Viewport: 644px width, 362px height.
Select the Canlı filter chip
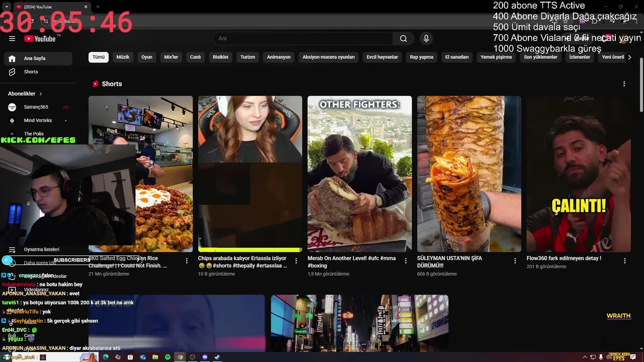click(195, 57)
